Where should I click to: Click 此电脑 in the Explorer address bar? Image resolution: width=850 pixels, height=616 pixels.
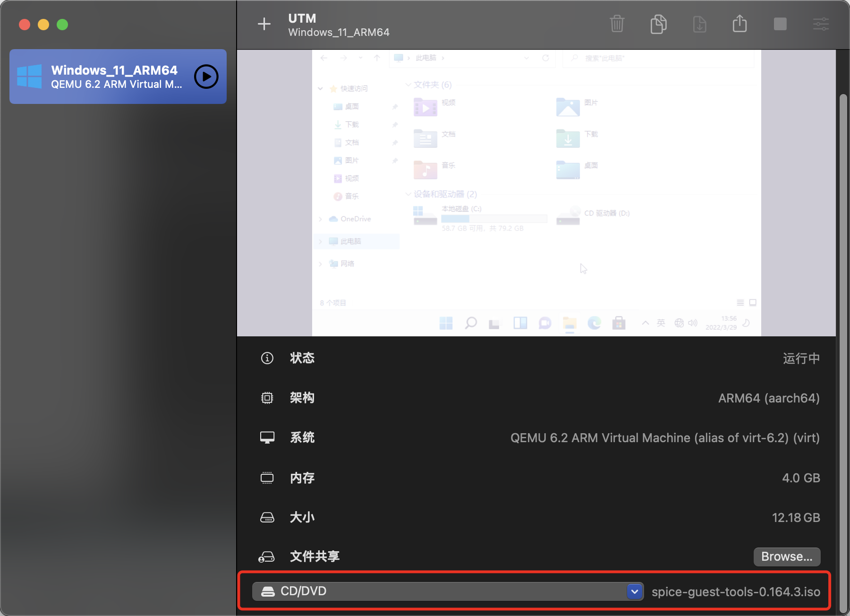point(427,58)
